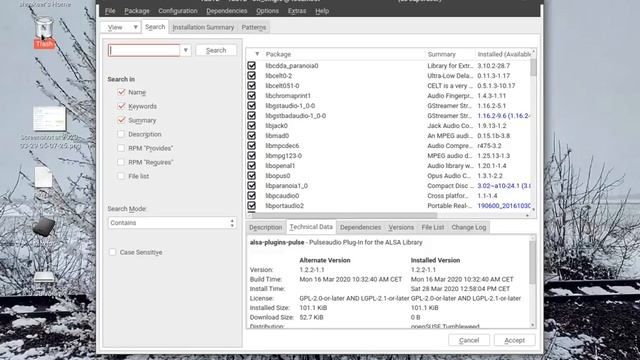The height and width of the screenshot is (360, 640).
Task: Open the File menu
Action: pos(110,11)
